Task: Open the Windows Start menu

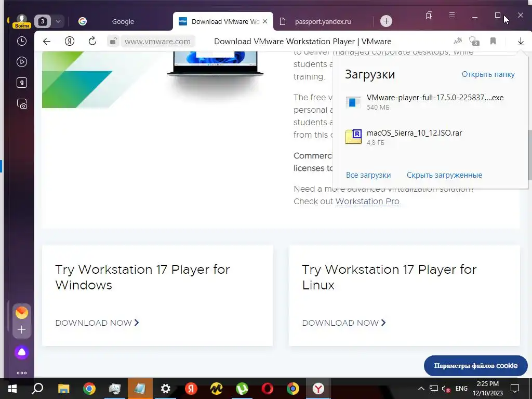Action: (12, 389)
